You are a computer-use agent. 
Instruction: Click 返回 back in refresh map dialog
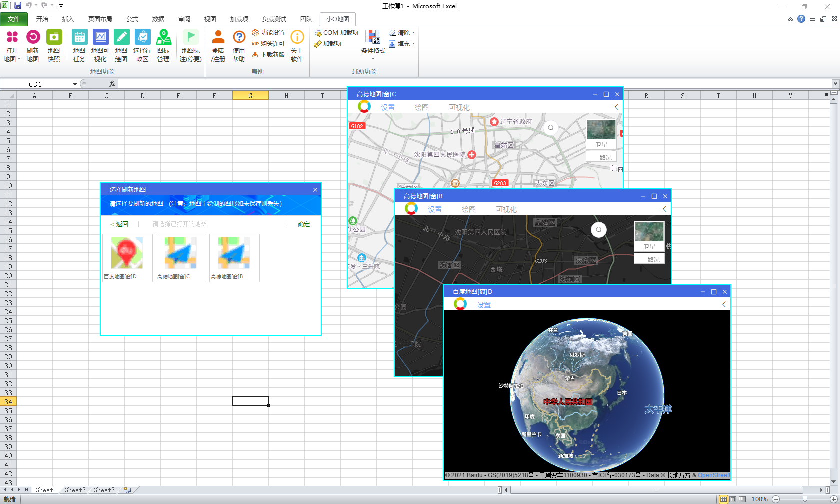[x=119, y=224]
